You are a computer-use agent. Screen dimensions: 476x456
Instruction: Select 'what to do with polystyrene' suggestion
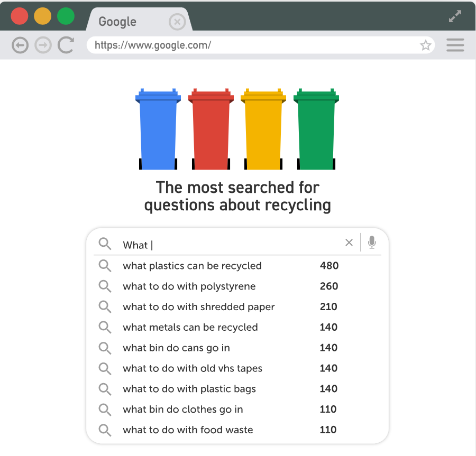pos(189,286)
